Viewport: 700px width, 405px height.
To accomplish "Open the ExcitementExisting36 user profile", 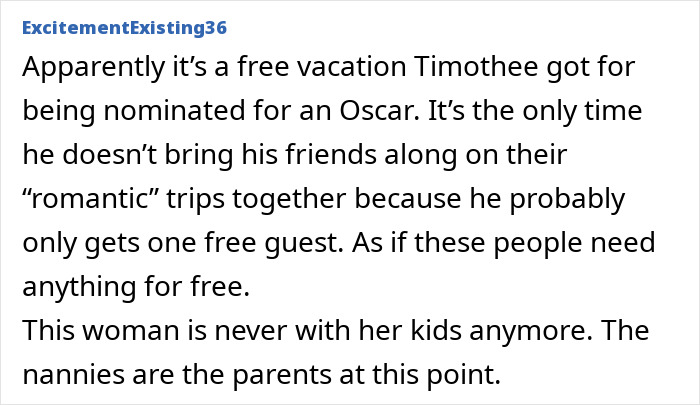I will coord(123,28).
